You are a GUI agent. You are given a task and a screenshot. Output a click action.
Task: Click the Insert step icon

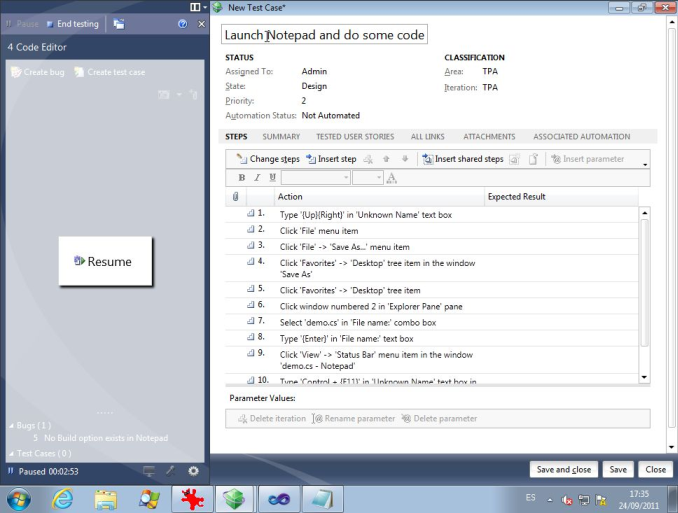point(311,159)
